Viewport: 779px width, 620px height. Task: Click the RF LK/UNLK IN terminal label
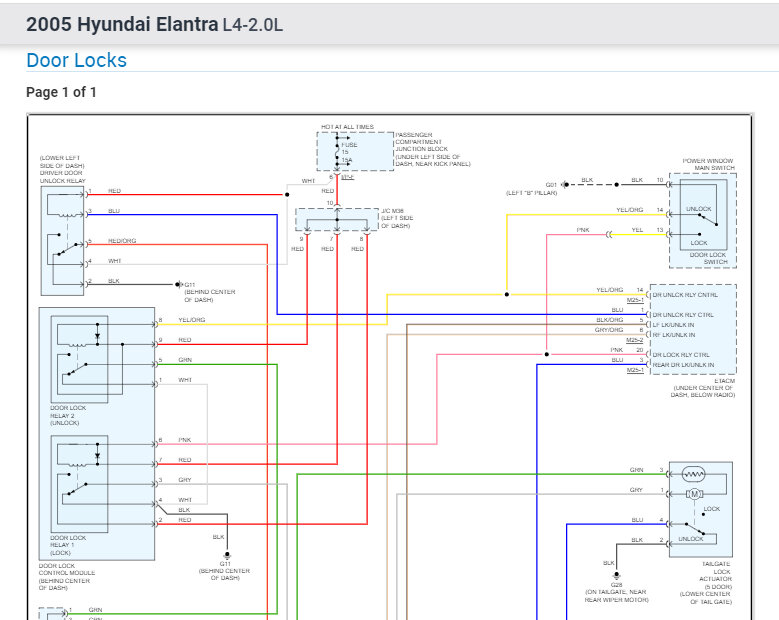(674, 335)
